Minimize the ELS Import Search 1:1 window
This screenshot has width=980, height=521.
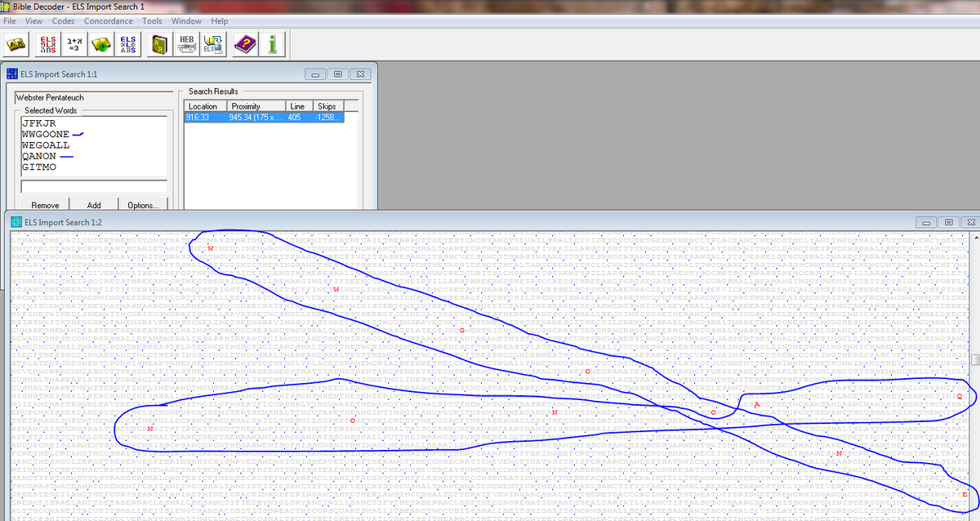pyautogui.click(x=317, y=74)
